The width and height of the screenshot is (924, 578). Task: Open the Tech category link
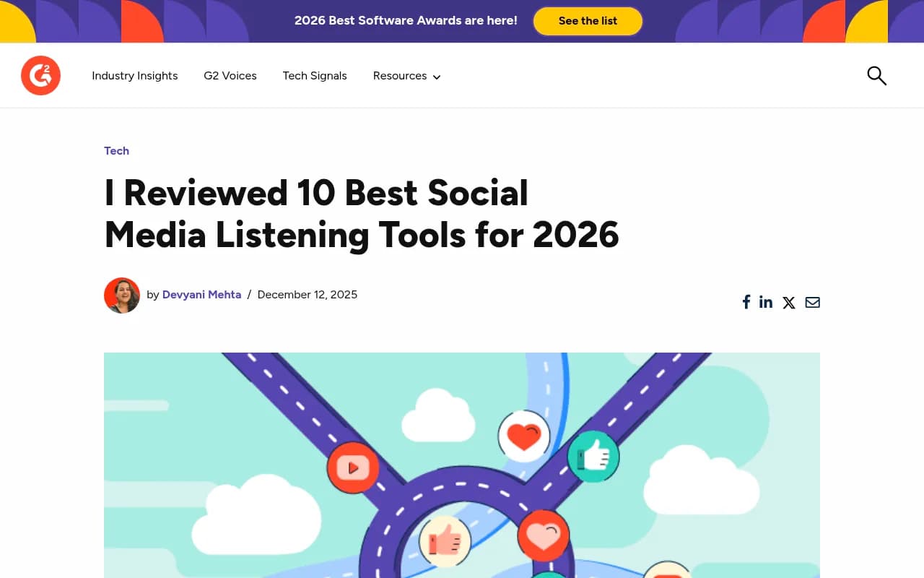point(116,151)
